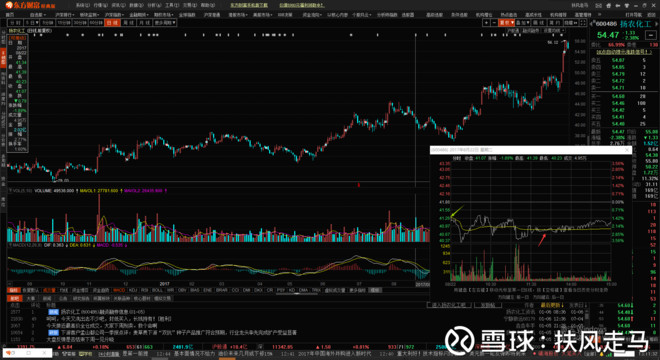Select BOLL indicator tab
The image size is (660, 360).
point(157,290)
